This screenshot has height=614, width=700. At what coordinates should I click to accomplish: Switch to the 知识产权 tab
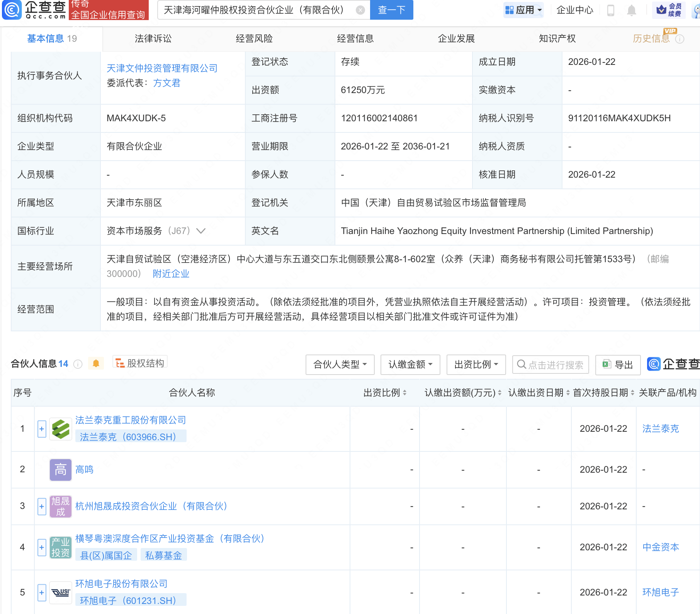click(x=557, y=39)
